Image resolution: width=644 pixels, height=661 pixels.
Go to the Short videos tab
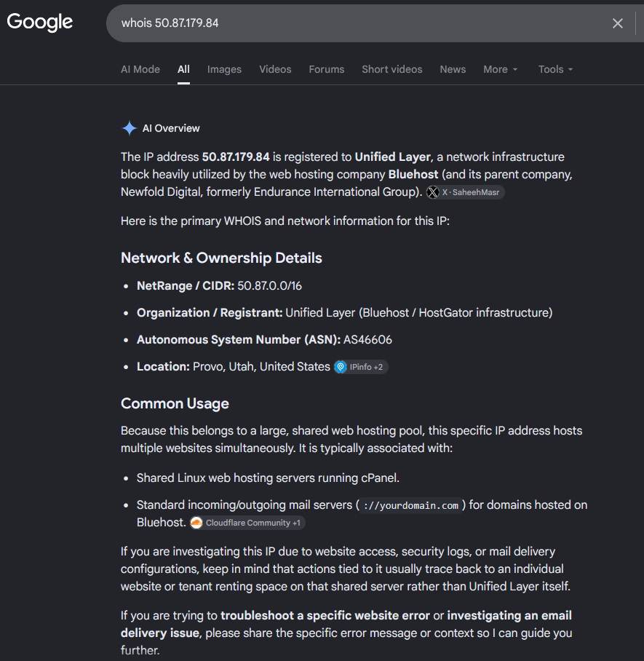(x=392, y=69)
